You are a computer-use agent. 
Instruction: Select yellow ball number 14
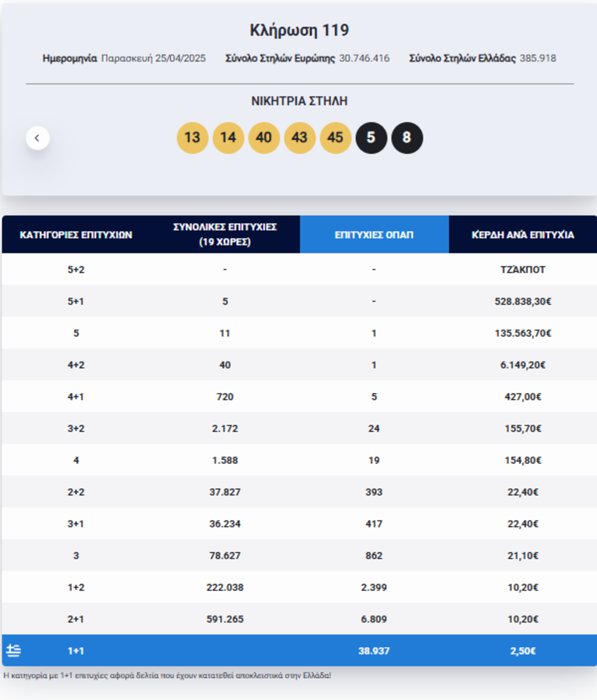point(228,138)
